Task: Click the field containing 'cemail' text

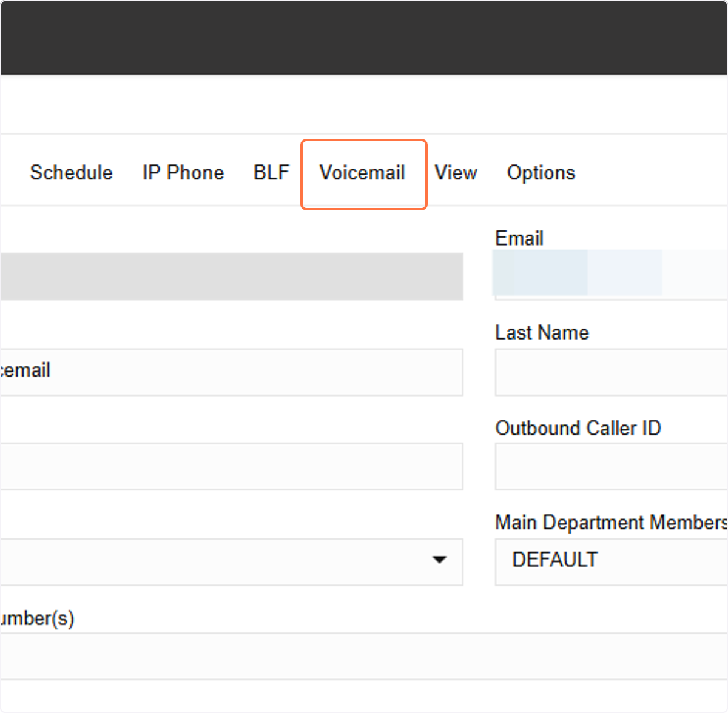Action: (x=232, y=372)
